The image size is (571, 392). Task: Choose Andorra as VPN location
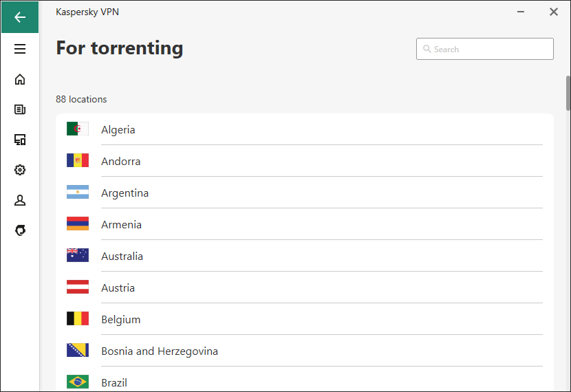305,161
